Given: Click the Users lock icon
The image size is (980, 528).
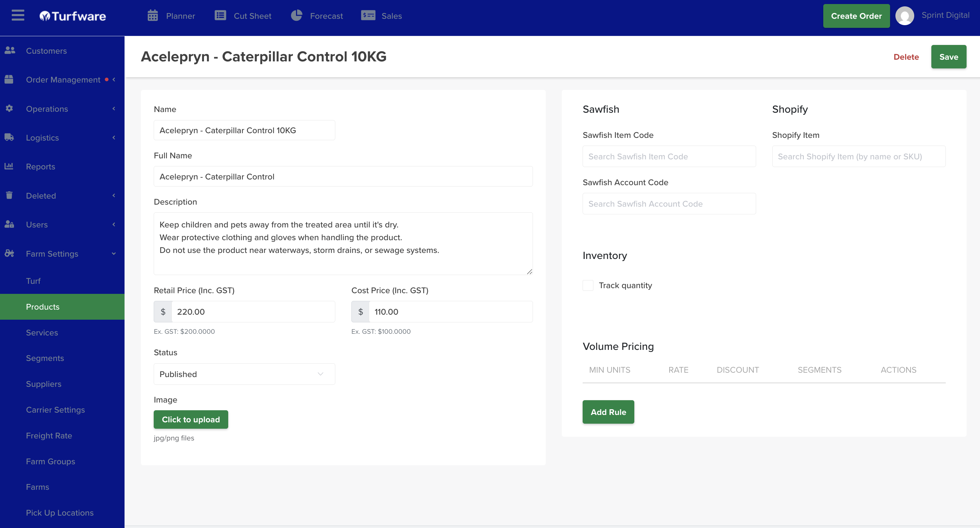Looking at the screenshot, I should click(9, 224).
